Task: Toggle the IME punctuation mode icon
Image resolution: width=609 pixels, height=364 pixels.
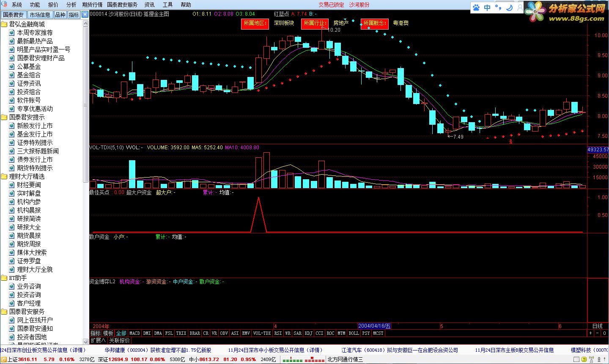Action: click(x=498, y=8)
